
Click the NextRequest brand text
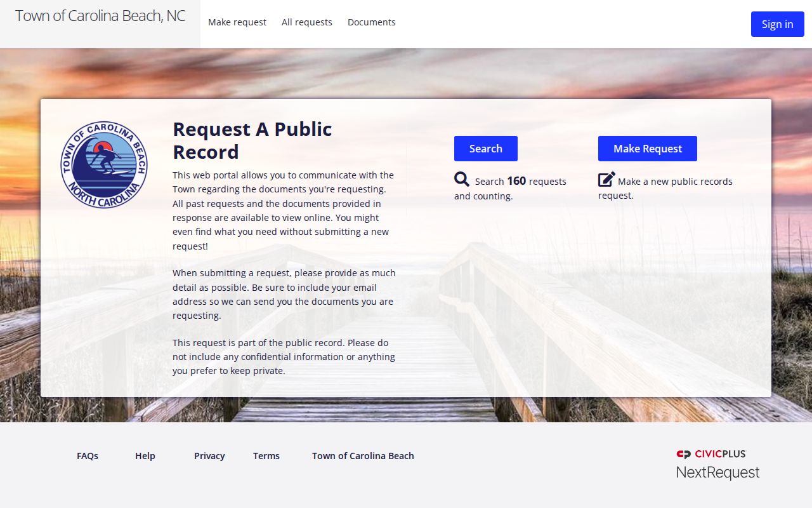717,472
